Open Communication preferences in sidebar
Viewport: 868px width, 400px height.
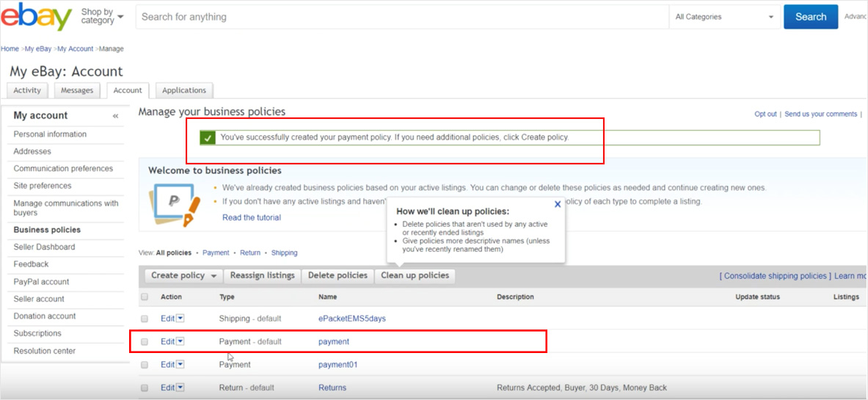[x=63, y=168]
